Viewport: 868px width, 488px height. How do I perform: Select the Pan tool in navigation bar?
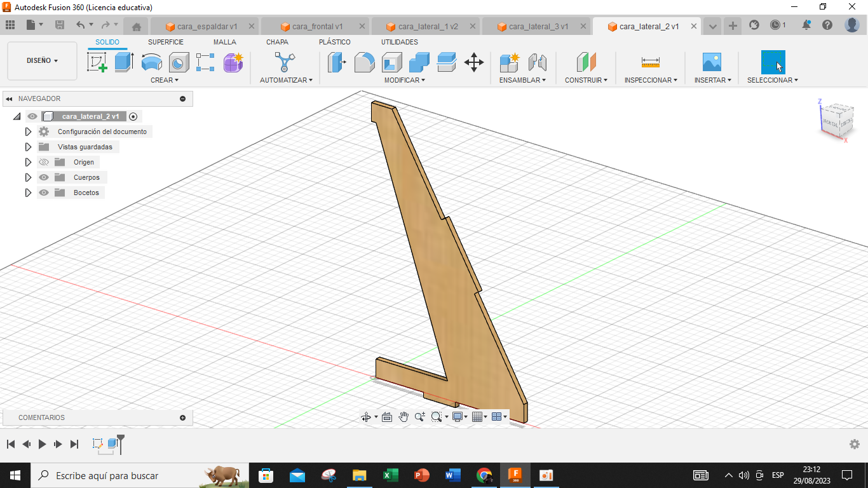(x=403, y=416)
